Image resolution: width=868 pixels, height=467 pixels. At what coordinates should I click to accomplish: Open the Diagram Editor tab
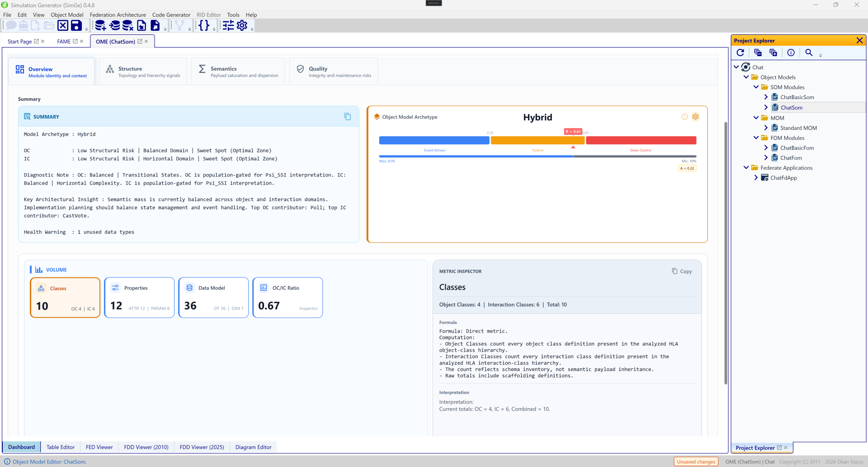pyautogui.click(x=254, y=447)
